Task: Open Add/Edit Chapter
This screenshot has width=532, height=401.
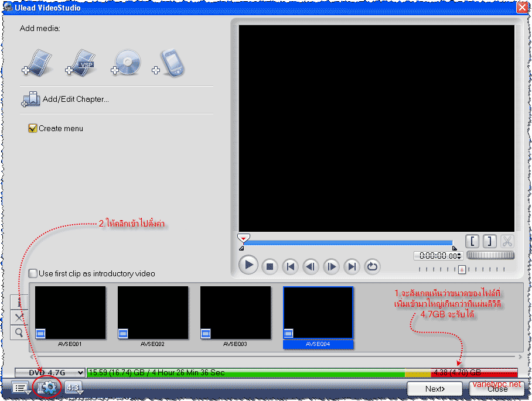Action: coord(65,100)
